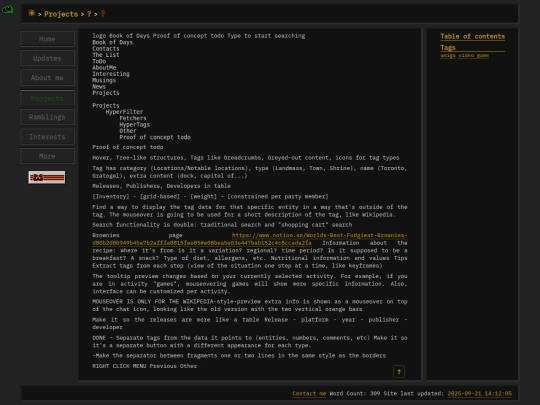Screen dimensions: 540x405
Task: Open the amiga tag
Action: pyautogui.click(x=448, y=55)
